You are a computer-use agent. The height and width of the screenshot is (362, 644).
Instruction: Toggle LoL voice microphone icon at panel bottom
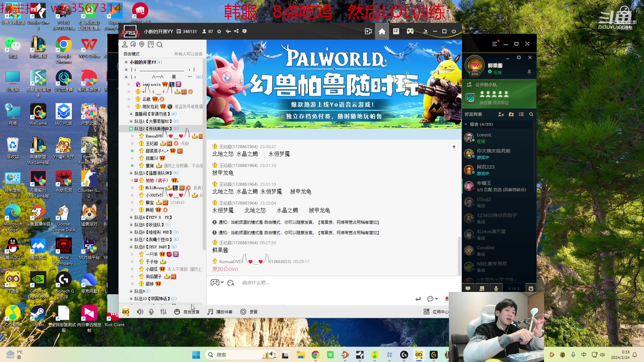coord(496,288)
